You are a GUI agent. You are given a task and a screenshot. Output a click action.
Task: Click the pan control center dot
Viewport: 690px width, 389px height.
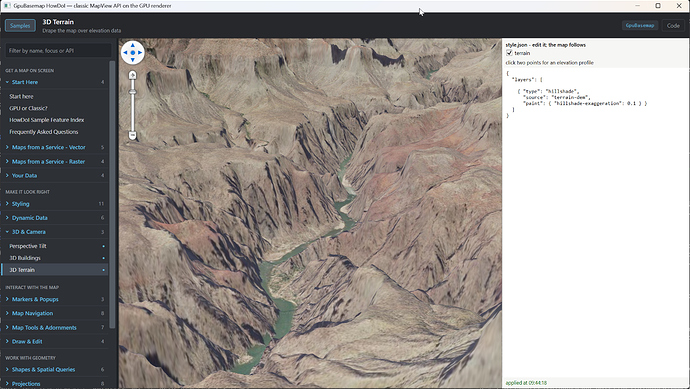[132, 52]
